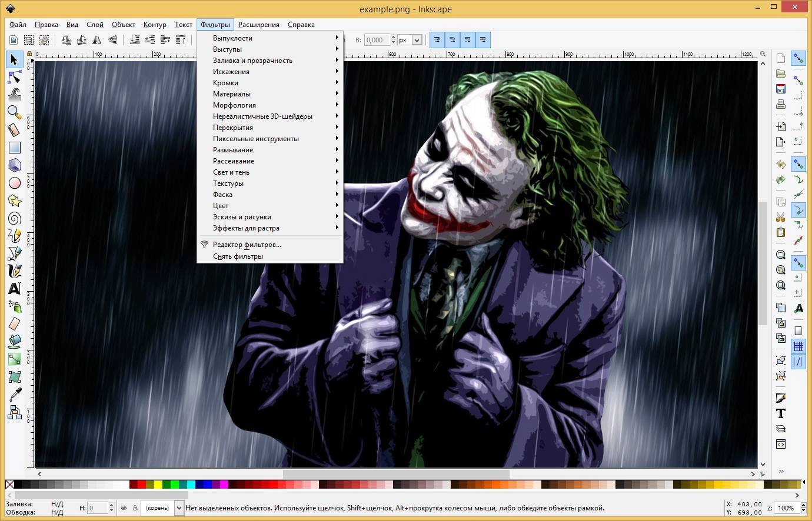Expand the Искажения submenu
Screen dimensions: 812x521
click(270, 72)
